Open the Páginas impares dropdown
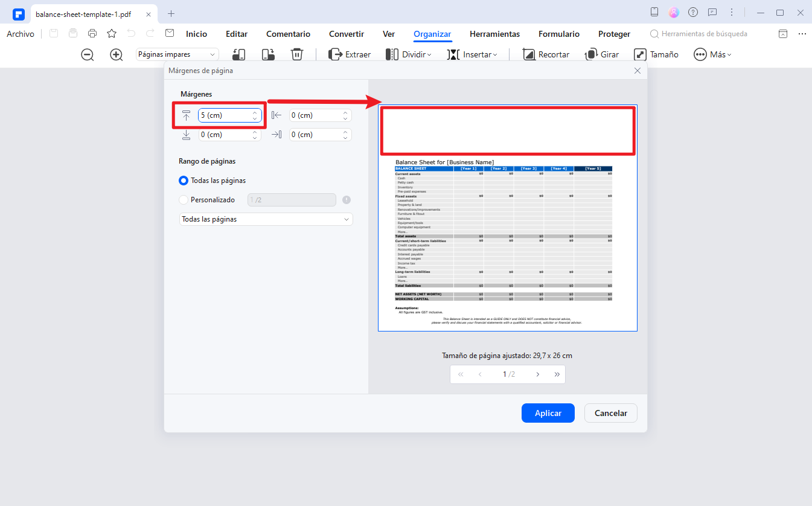The width and height of the screenshot is (812, 506). [x=177, y=54]
